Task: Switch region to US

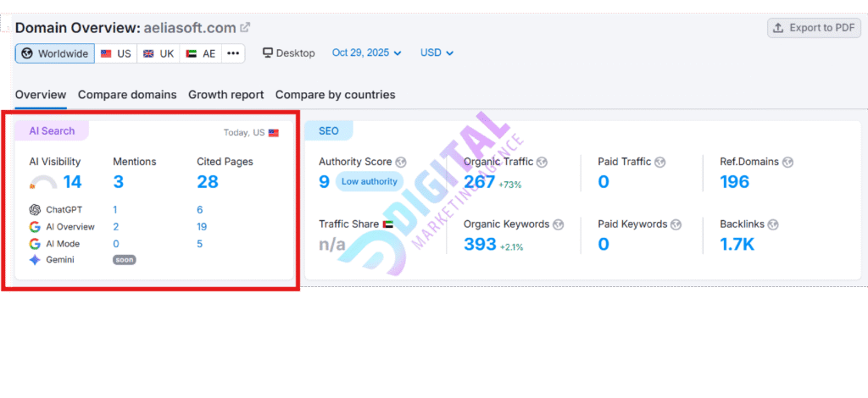Action: click(116, 53)
